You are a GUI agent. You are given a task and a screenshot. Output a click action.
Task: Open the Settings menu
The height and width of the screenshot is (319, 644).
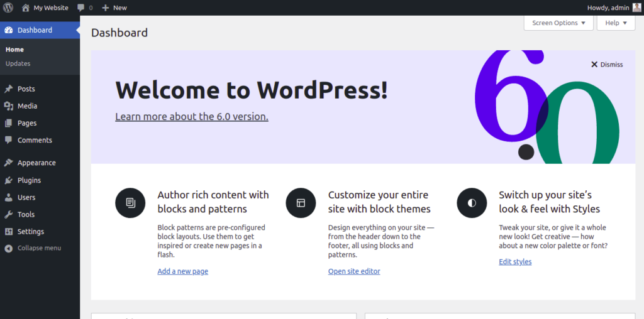[40, 232]
